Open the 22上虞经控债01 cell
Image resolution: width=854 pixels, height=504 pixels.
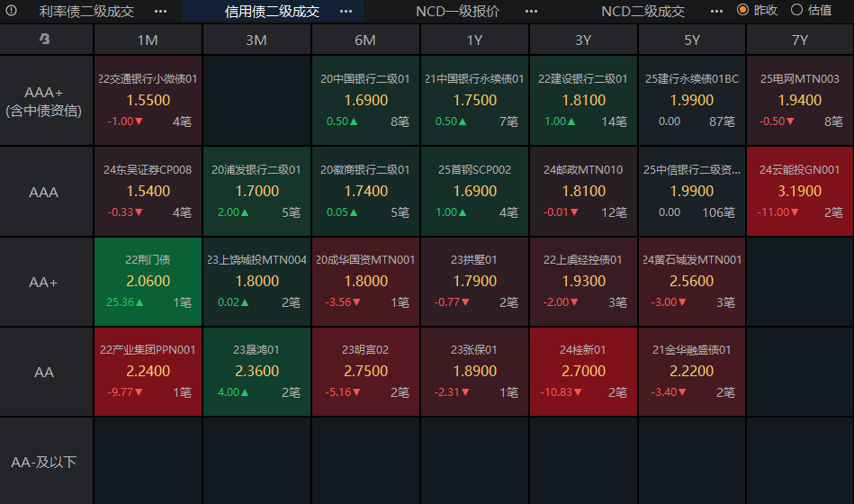tap(583, 282)
